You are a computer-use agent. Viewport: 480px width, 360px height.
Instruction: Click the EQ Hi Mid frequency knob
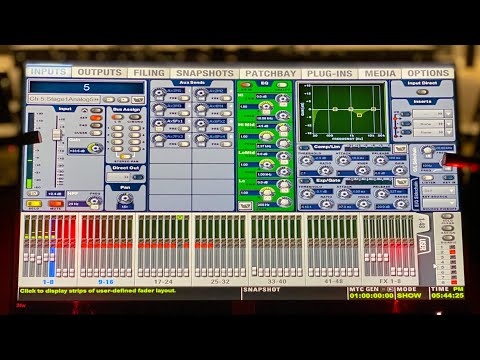click(x=283, y=143)
